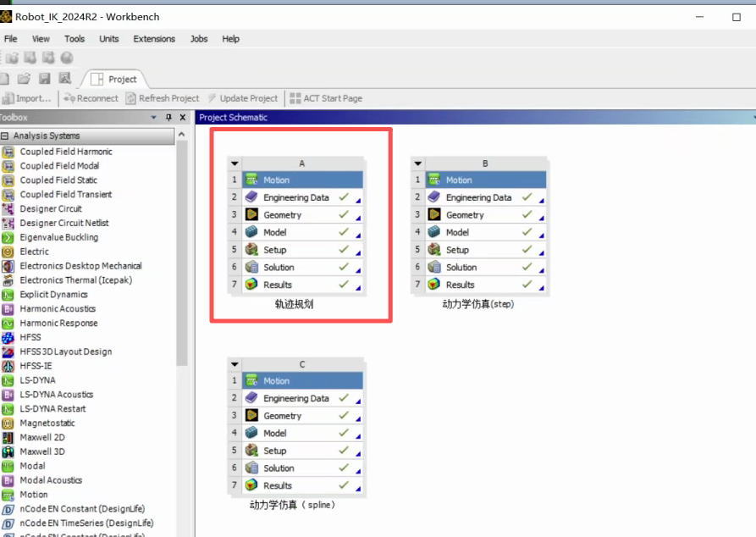Click system label 轨迹规划

tap(294, 304)
